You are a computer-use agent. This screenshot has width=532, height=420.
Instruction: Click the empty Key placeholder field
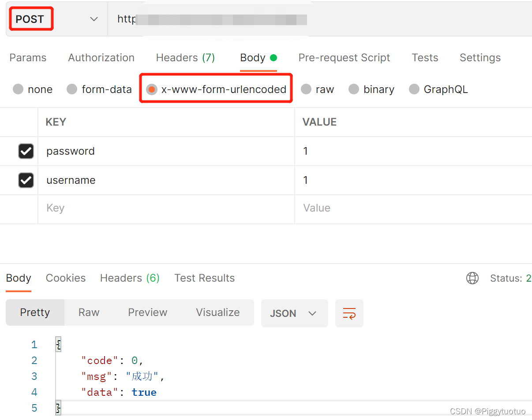pos(166,208)
